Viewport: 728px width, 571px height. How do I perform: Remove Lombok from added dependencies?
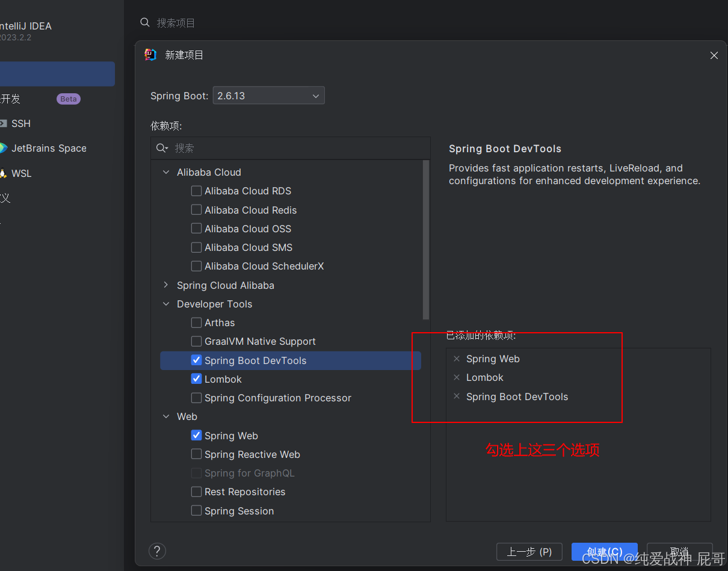(x=457, y=377)
